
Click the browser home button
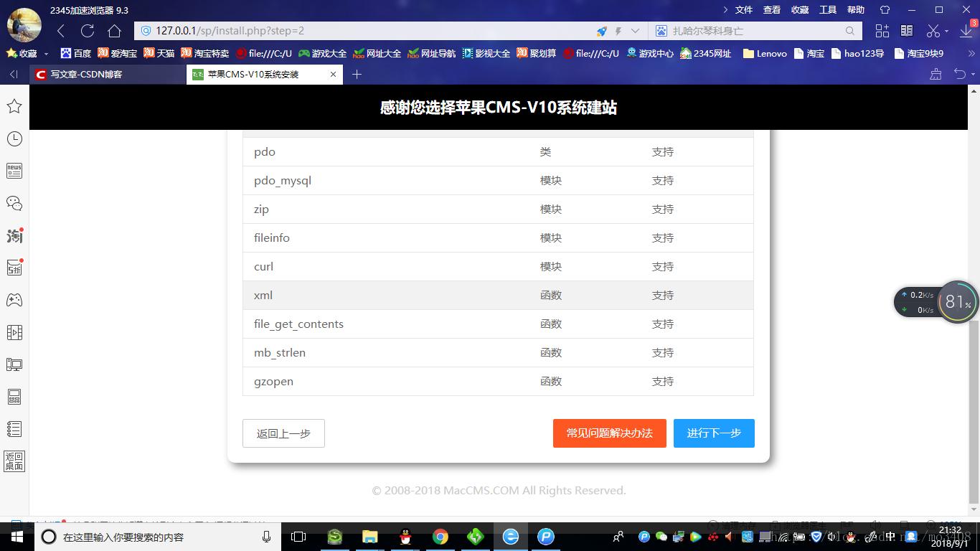(x=114, y=31)
